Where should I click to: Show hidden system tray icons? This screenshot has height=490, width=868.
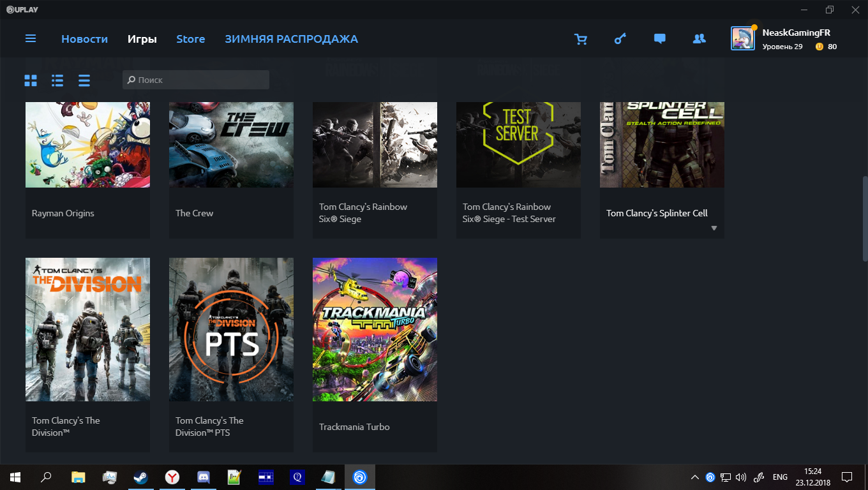point(695,477)
